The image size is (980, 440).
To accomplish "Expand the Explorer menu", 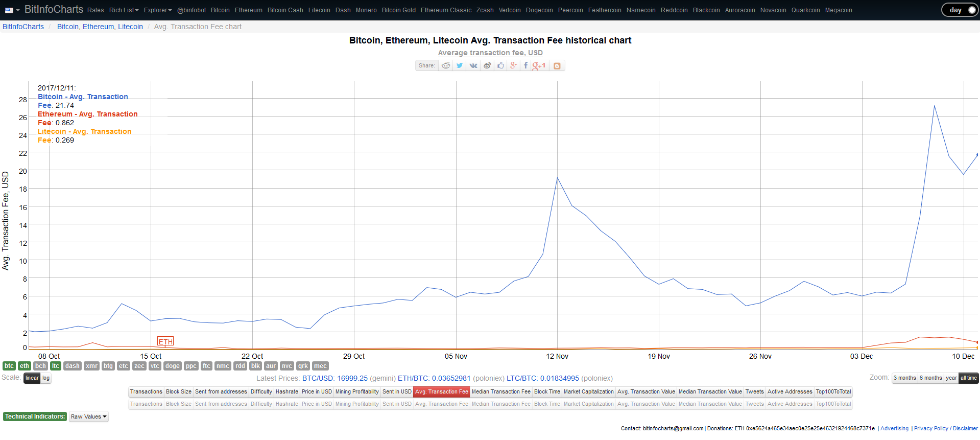I will [158, 10].
